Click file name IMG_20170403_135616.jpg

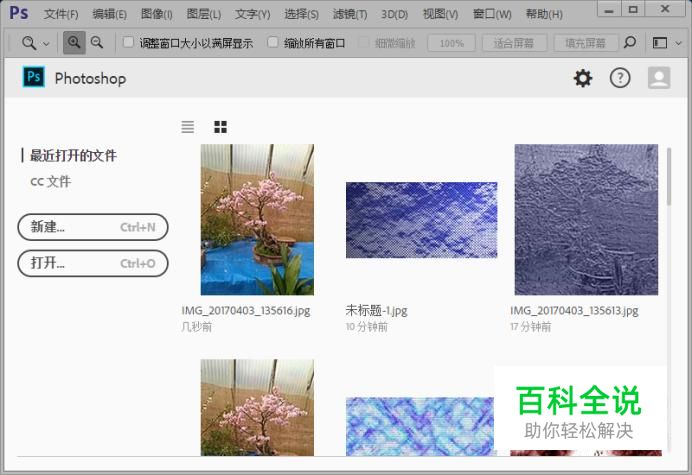click(x=246, y=311)
